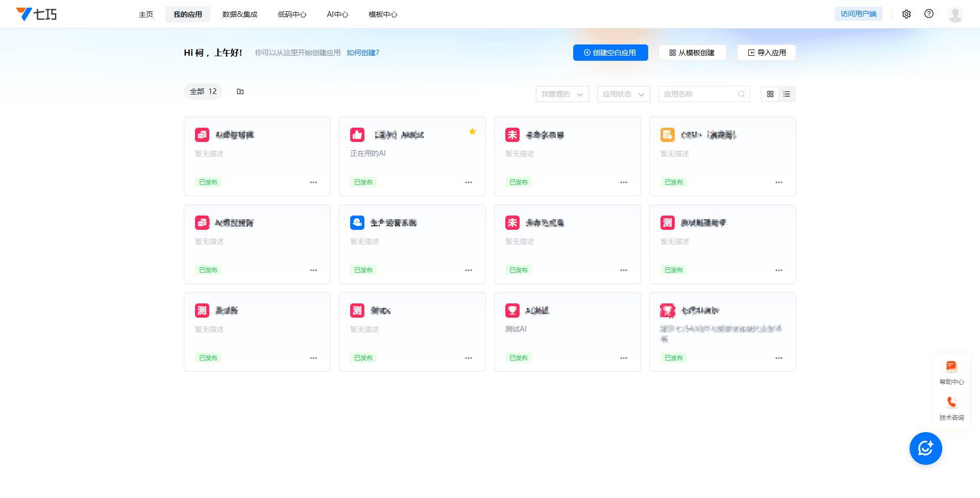The height and width of the screenshot is (498, 980).
Task: Expand the 应用状态 dropdown filter
Action: pos(623,94)
